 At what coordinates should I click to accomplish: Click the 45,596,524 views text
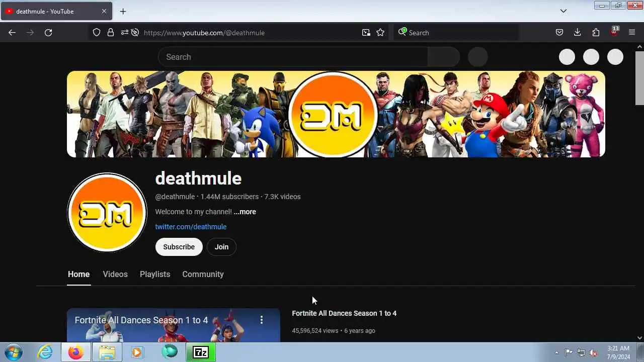point(315,331)
